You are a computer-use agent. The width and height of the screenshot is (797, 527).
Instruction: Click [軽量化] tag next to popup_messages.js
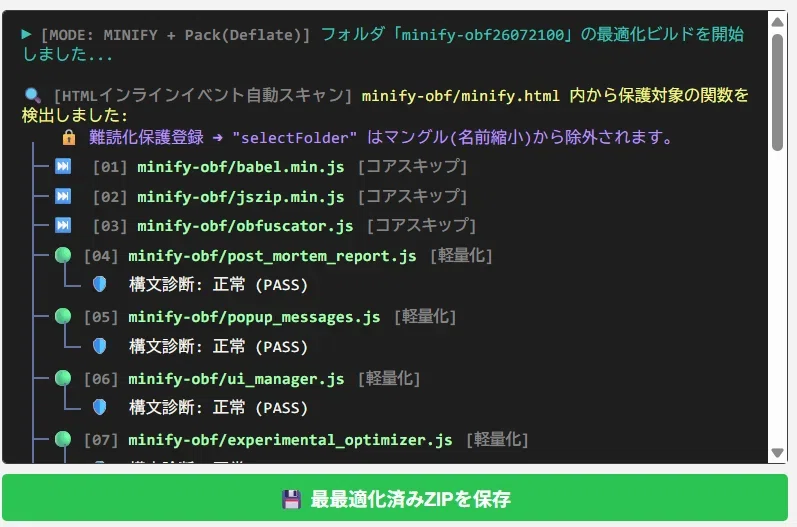click(425, 317)
